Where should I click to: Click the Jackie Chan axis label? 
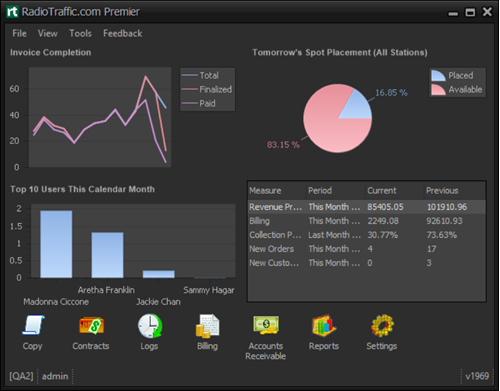point(158,302)
